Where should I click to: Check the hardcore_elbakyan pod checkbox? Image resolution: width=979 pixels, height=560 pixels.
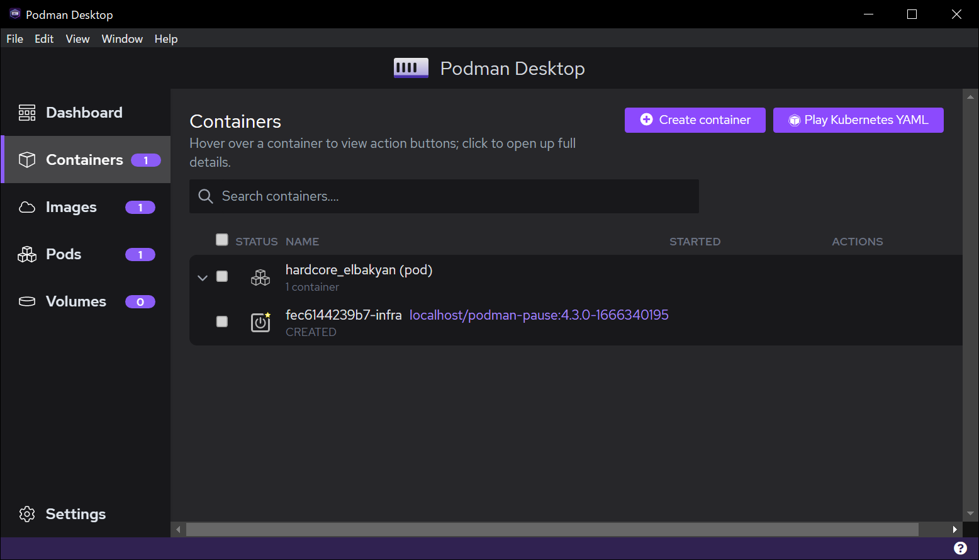coord(222,276)
